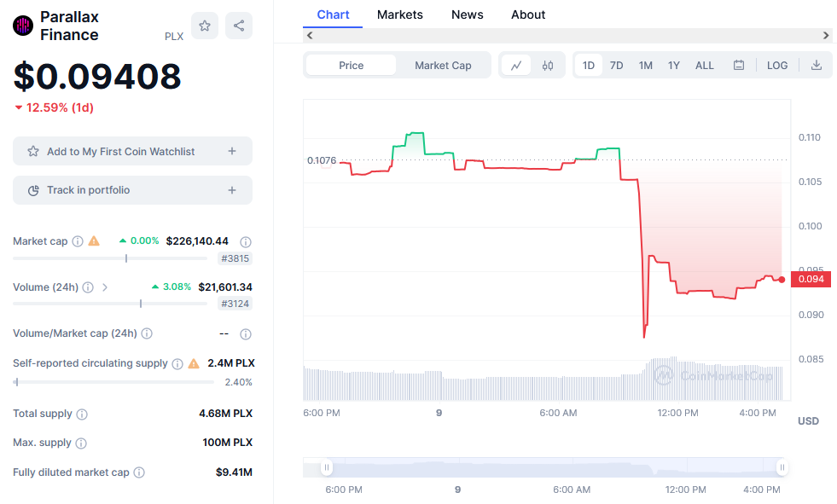Click Market cap info icon
The height and width of the screenshot is (504, 837).
[x=78, y=241]
